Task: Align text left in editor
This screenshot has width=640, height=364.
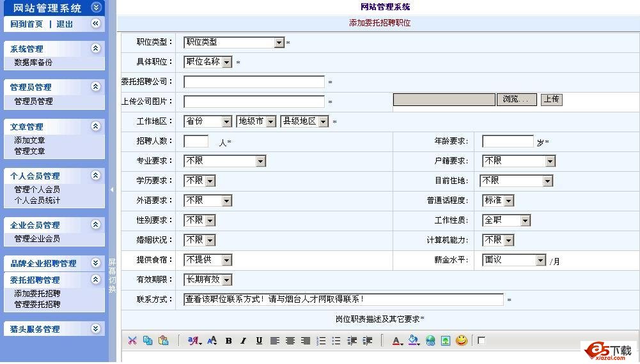Action: coord(275,341)
